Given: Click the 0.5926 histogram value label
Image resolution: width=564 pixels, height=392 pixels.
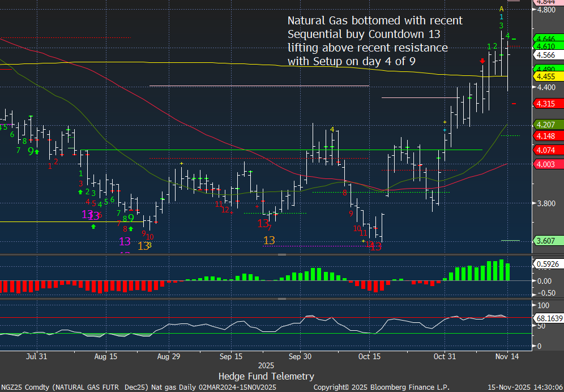Looking at the screenshot, I should point(546,263).
